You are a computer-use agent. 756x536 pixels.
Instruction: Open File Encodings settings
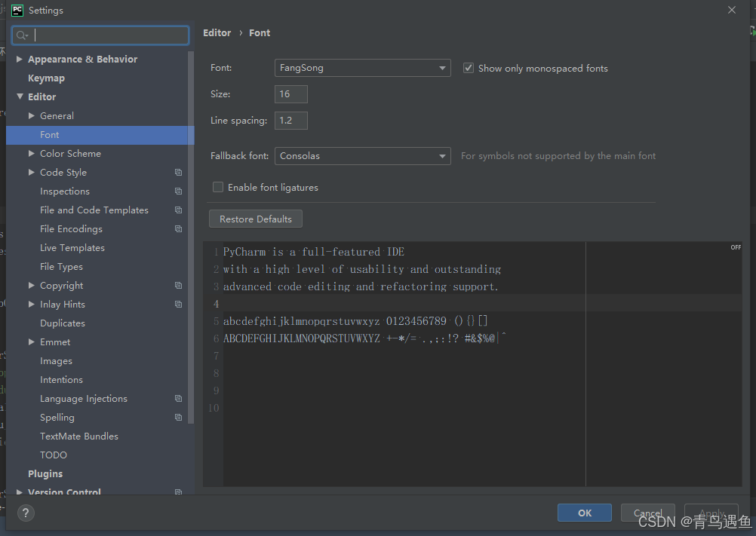click(71, 228)
